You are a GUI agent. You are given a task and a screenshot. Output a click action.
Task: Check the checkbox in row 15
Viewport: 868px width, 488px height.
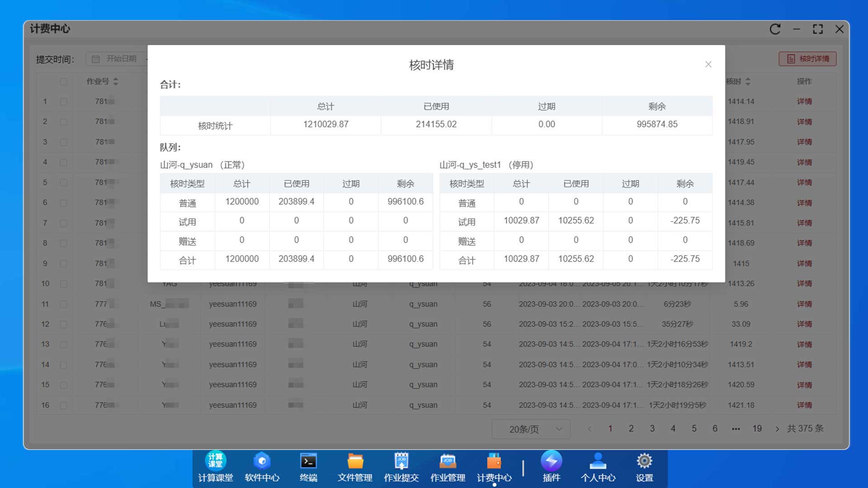click(63, 385)
